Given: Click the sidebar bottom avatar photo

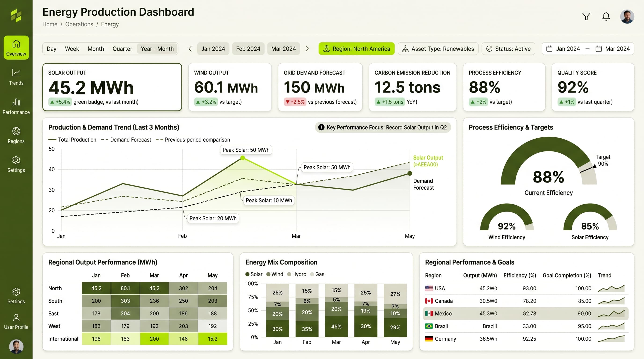Looking at the screenshot, I should [x=16, y=347].
